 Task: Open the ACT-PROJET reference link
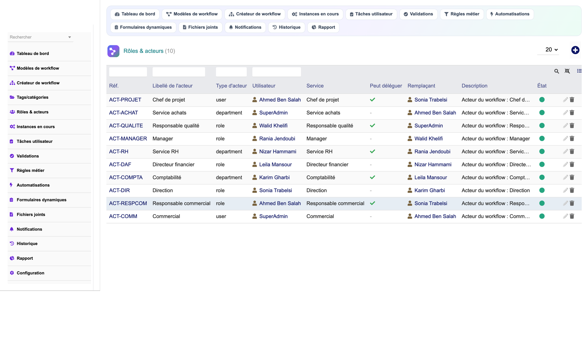point(125,100)
